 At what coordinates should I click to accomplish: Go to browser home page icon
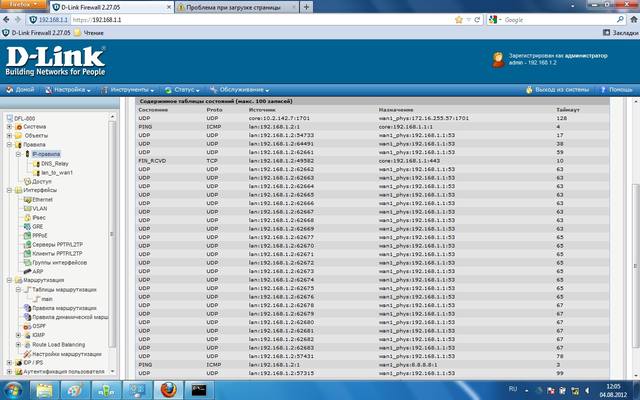(634, 19)
